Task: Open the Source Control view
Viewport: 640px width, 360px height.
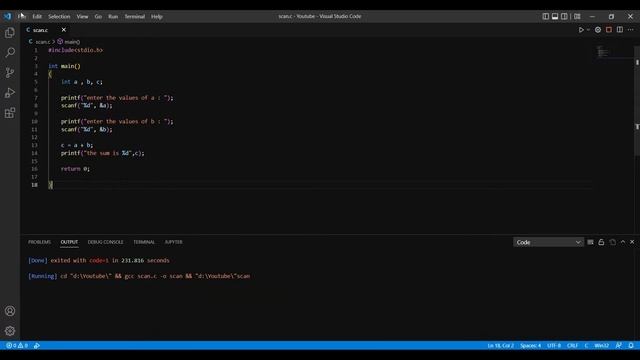Action: 10,73
